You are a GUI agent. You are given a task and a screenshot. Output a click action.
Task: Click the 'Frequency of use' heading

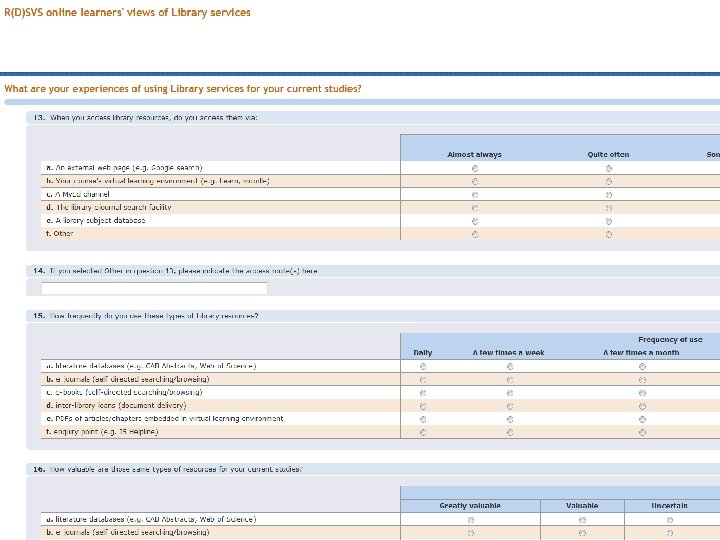click(670, 339)
